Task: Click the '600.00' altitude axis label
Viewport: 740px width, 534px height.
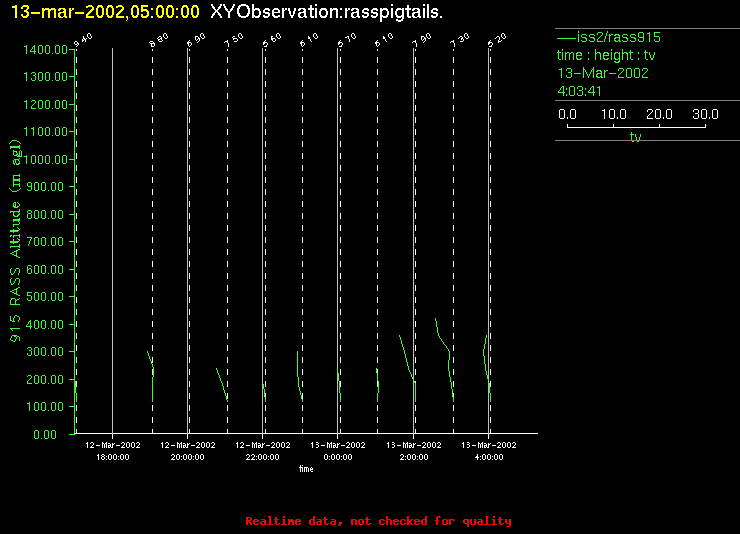Action: 45,269
